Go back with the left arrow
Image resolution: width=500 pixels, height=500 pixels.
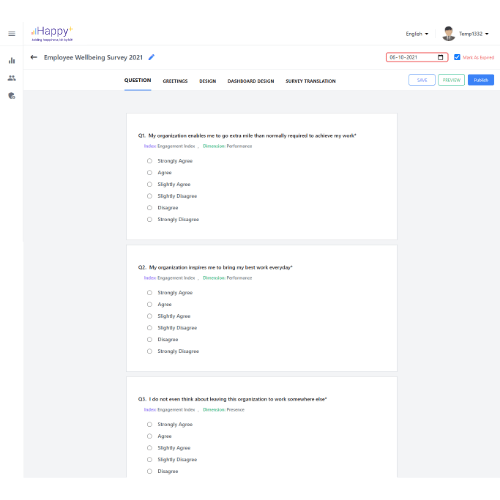point(34,57)
